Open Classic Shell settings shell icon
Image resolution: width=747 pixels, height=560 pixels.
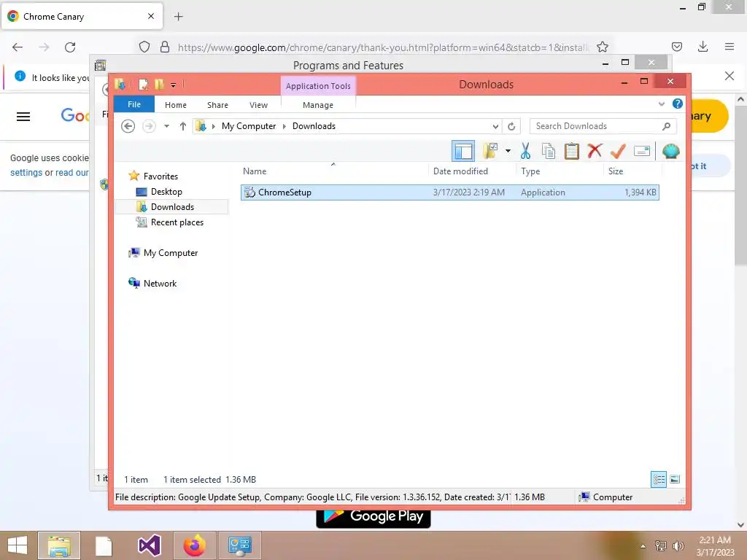pos(670,151)
